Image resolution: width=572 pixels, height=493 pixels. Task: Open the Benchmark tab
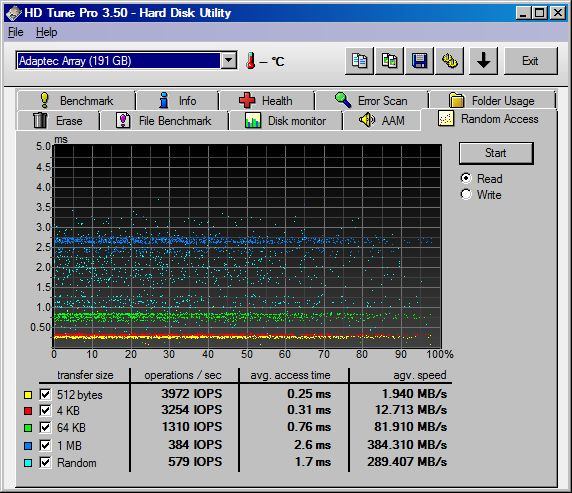pos(76,100)
